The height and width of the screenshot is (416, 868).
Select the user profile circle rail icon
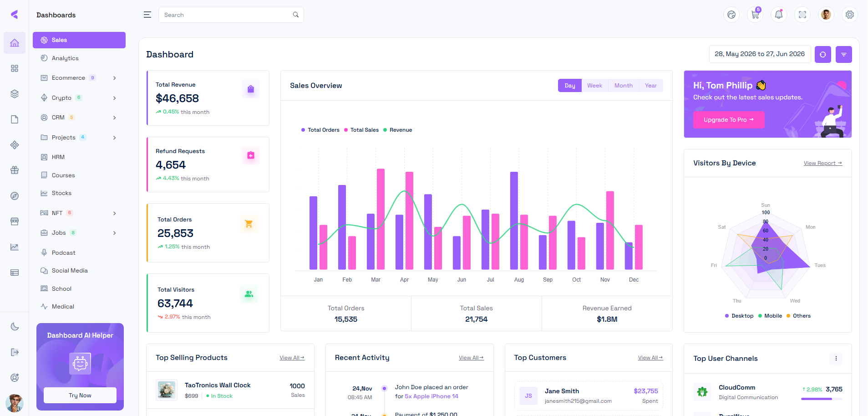tap(15, 377)
